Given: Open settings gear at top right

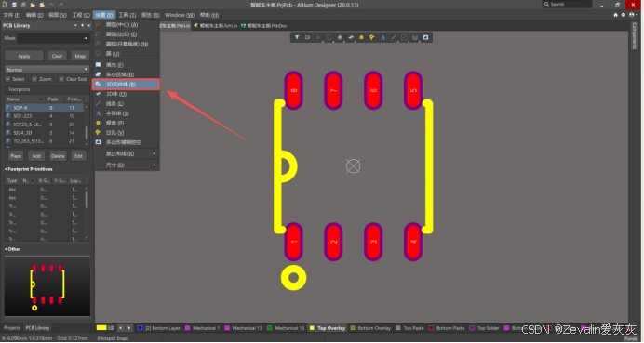Looking at the screenshot, I should (x=623, y=15).
